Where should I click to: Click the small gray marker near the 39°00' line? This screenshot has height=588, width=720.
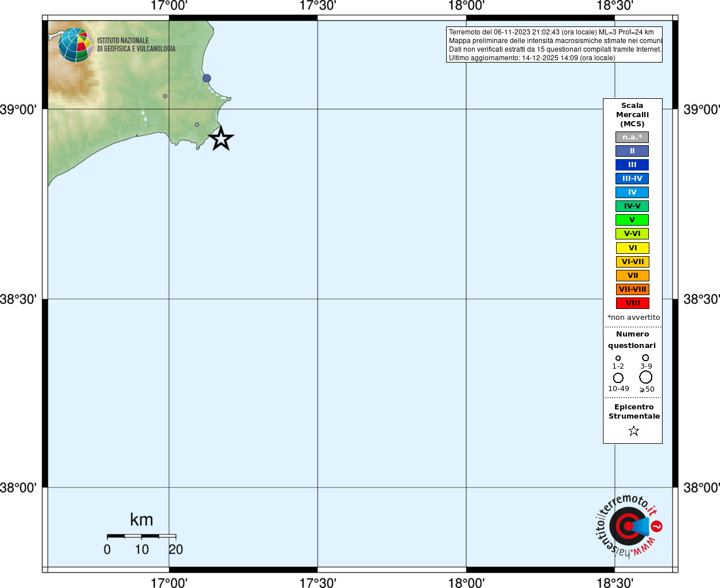pos(165,96)
